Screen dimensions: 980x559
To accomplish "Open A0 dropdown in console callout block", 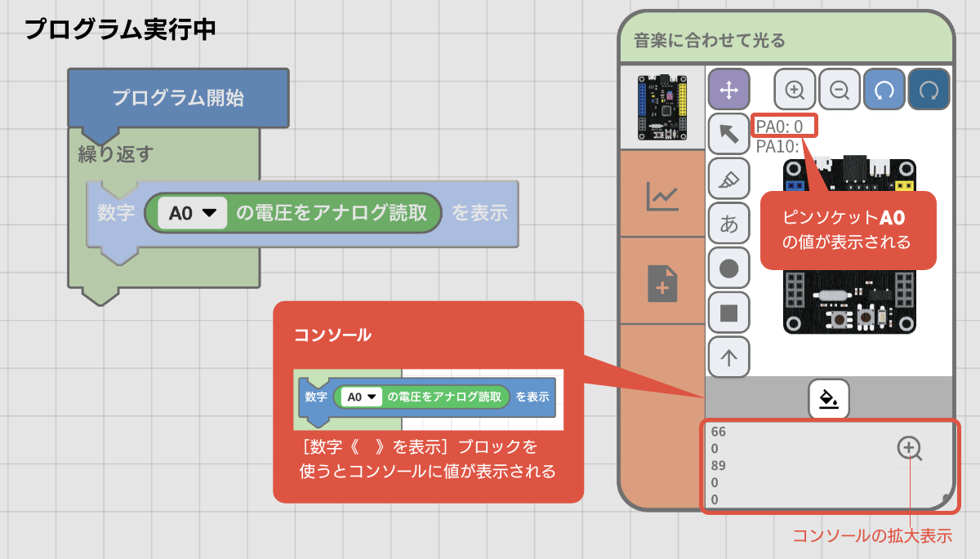I will click(361, 397).
